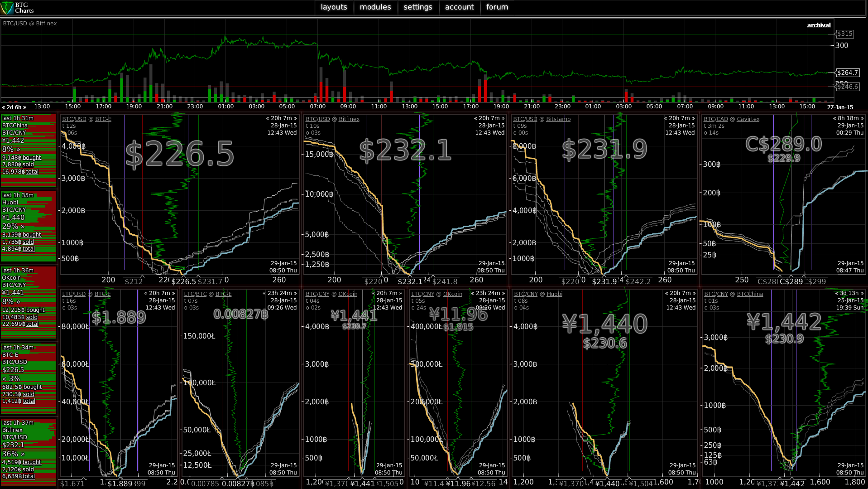The width and height of the screenshot is (868, 489).
Task: Click the 0.00827฿ price on LTC/BTC chart
Action: pyautogui.click(x=241, y=314)
